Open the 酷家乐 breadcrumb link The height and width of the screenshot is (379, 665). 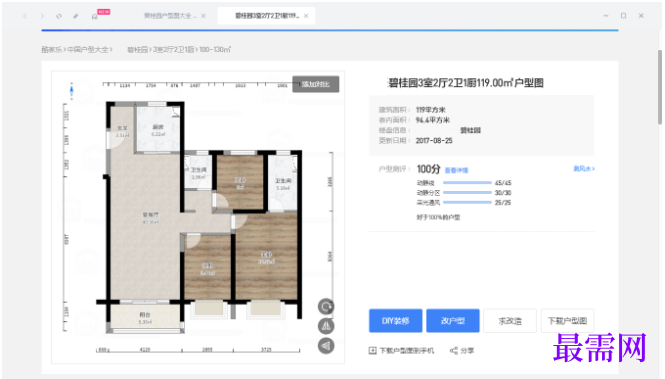click(x=51, y=50)
